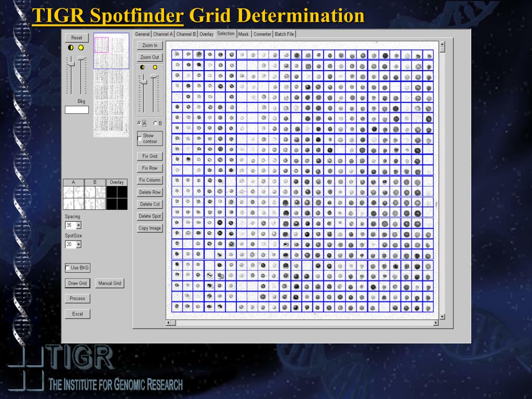Open the Mask tab
Image resolution: width=532 pixels, height=399 pixels.
pyautogui.click(x=243, y=34)
